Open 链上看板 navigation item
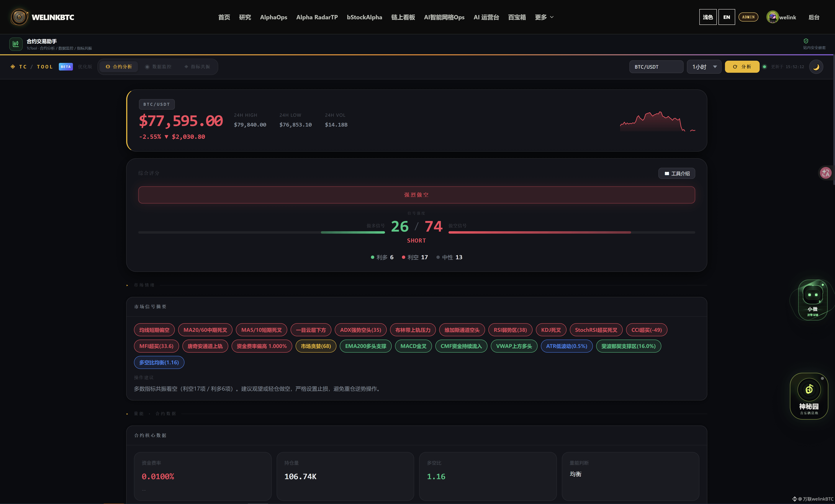The height and width of the screenshot is (504, 835). 403,17
